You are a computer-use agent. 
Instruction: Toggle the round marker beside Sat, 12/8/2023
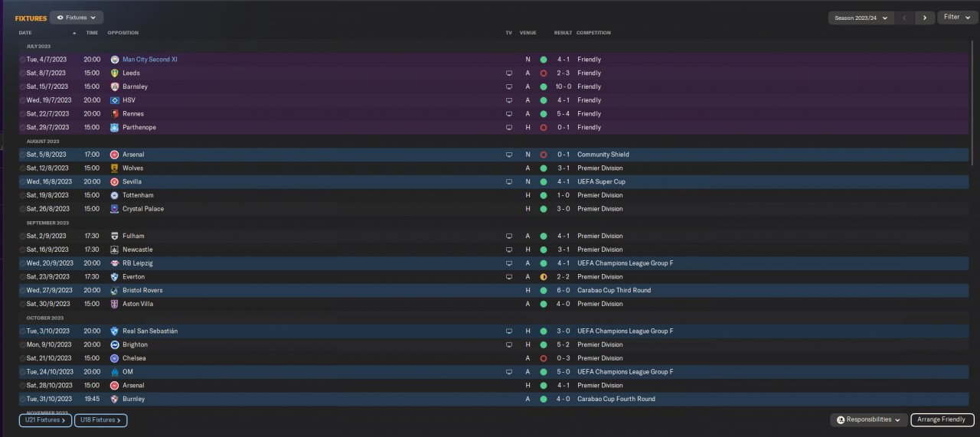21,168
